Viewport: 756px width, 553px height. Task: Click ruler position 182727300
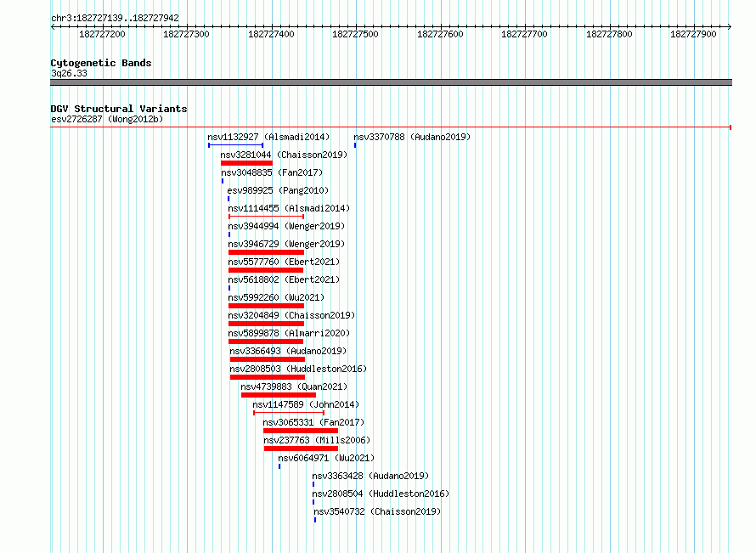tap(187, 34)
